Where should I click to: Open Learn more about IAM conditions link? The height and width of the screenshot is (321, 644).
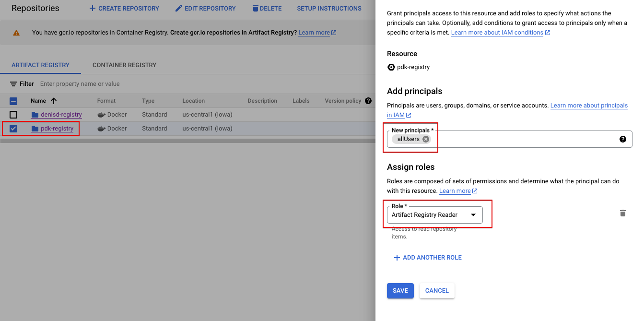click(x=501, y=33)
